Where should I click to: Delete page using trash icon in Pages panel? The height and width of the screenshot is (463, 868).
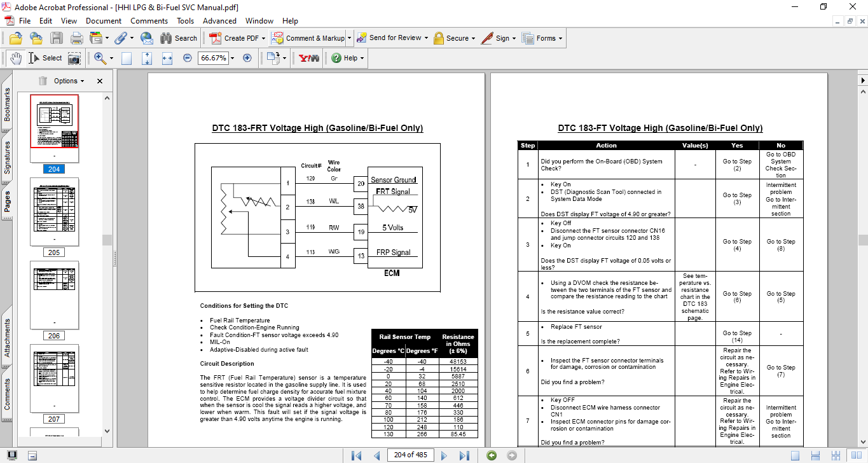tap(43, 81)
